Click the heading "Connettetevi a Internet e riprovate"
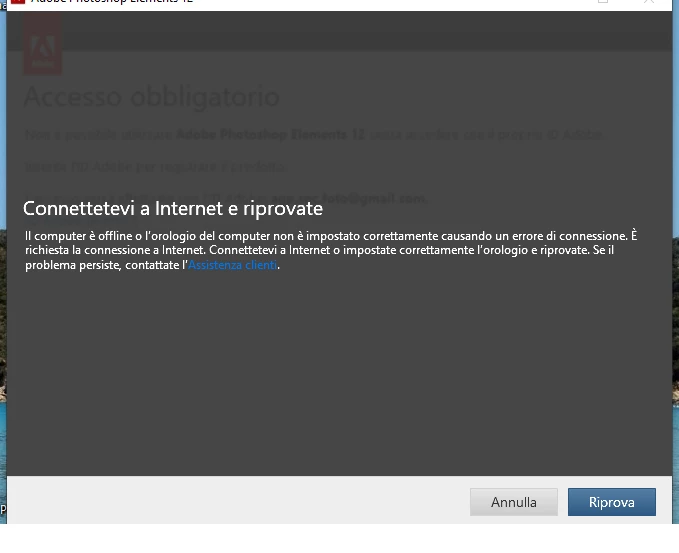679x553 pixels. 173,209
